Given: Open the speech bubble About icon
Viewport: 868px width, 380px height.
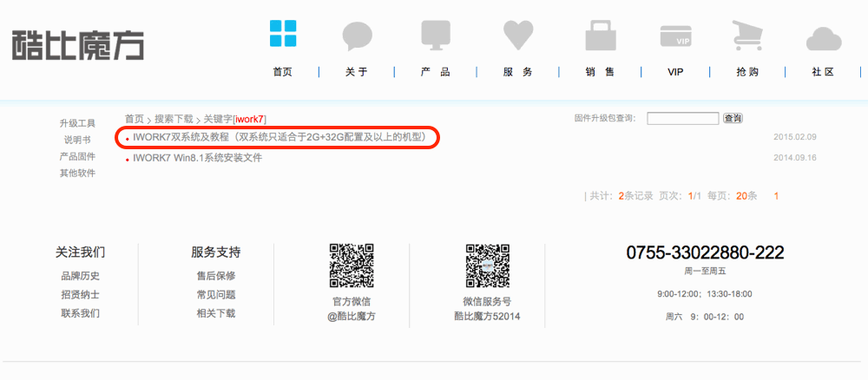Looking at the screenshot, I should click(357, 36).
